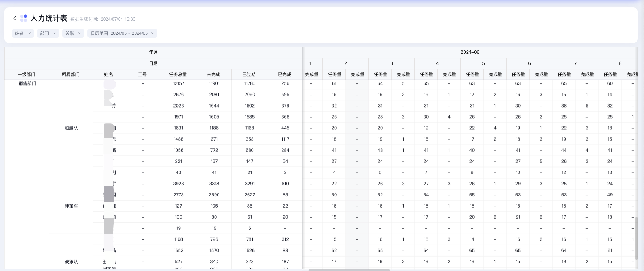
Task: Open the 部门 filter dropdown
Action: coord(48,33)
